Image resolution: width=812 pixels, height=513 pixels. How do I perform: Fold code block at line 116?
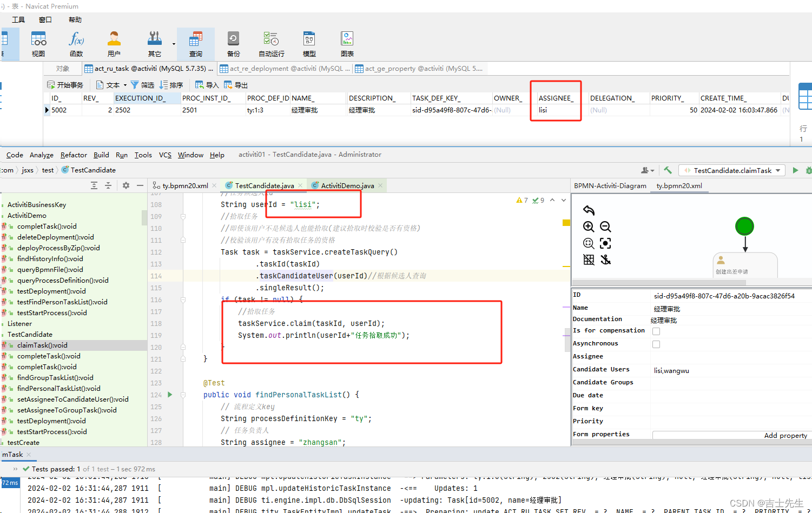[x=183, y=299]
